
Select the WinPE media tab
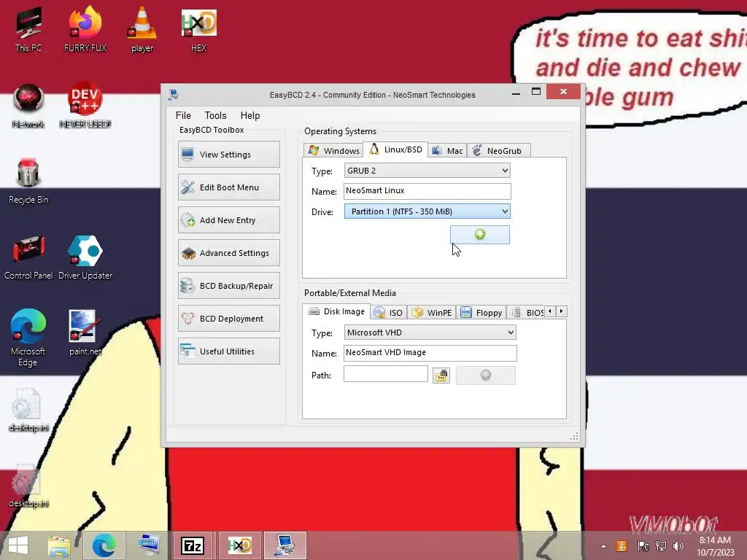[x=432, y=312]
